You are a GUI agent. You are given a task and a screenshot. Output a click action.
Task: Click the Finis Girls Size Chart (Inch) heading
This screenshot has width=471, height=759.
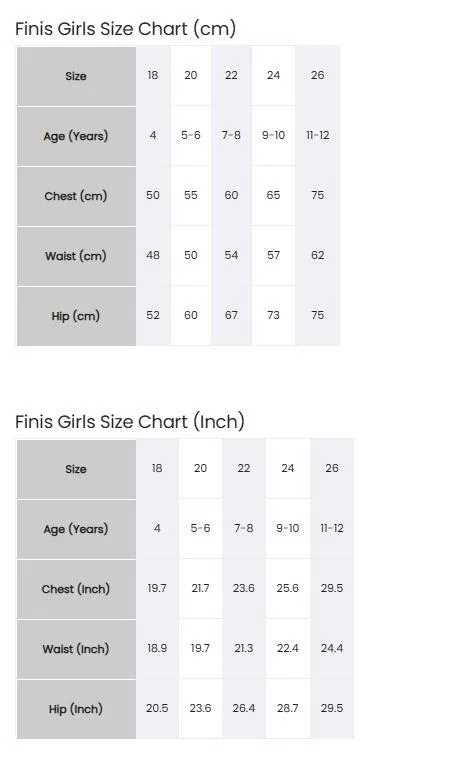click(130, 422)
